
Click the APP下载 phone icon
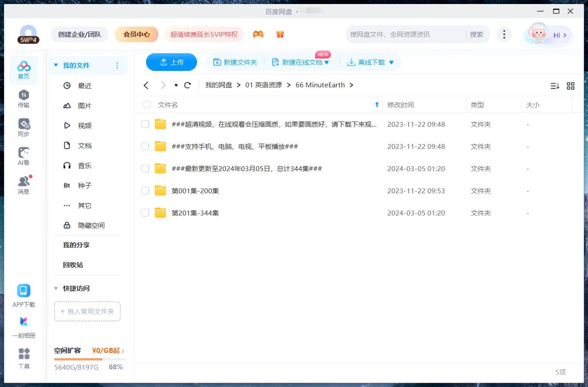point(24,291)
